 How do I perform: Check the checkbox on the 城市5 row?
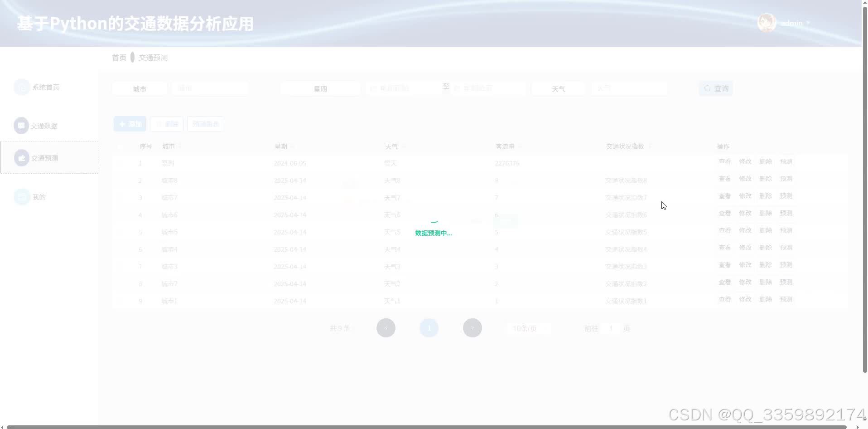tap(120, 232)
